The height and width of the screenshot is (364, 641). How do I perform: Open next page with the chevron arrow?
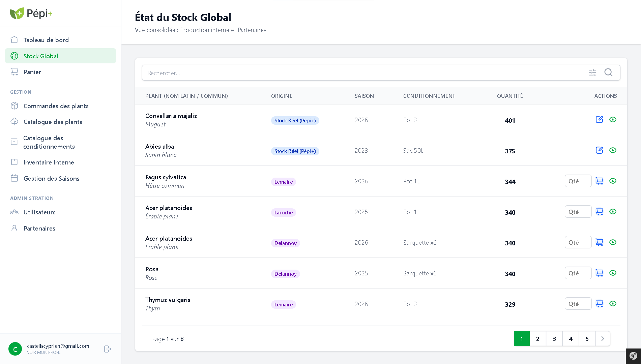click(603, 338)
